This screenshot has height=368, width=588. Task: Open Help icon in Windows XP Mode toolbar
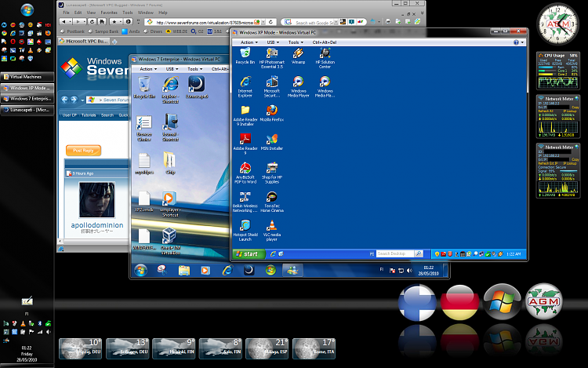pyautogui.click(x=516, y=42)
